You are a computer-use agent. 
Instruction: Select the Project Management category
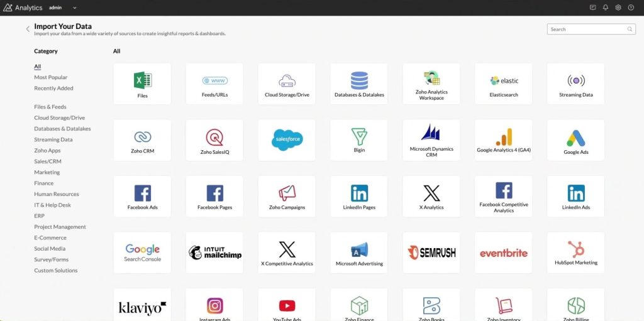(60, 227)
